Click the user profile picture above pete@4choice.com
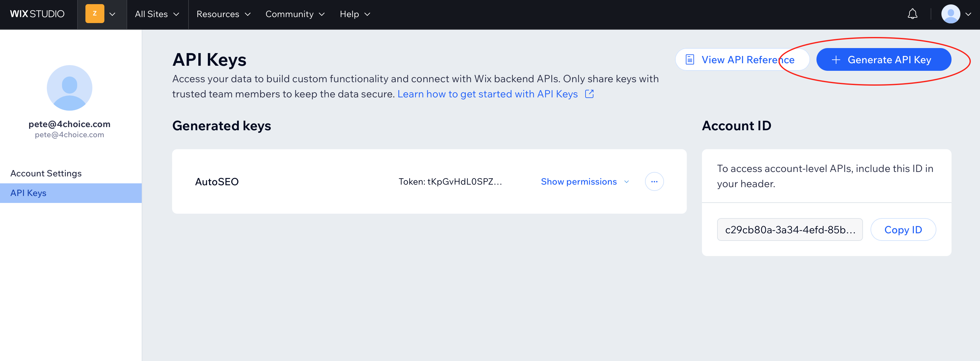 tap(69, 88)
